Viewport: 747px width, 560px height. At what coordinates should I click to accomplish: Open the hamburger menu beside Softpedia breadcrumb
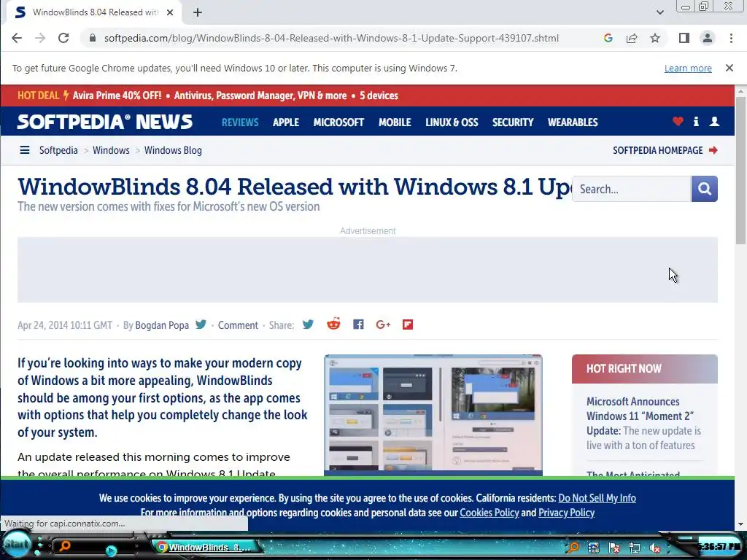(25, 150)
